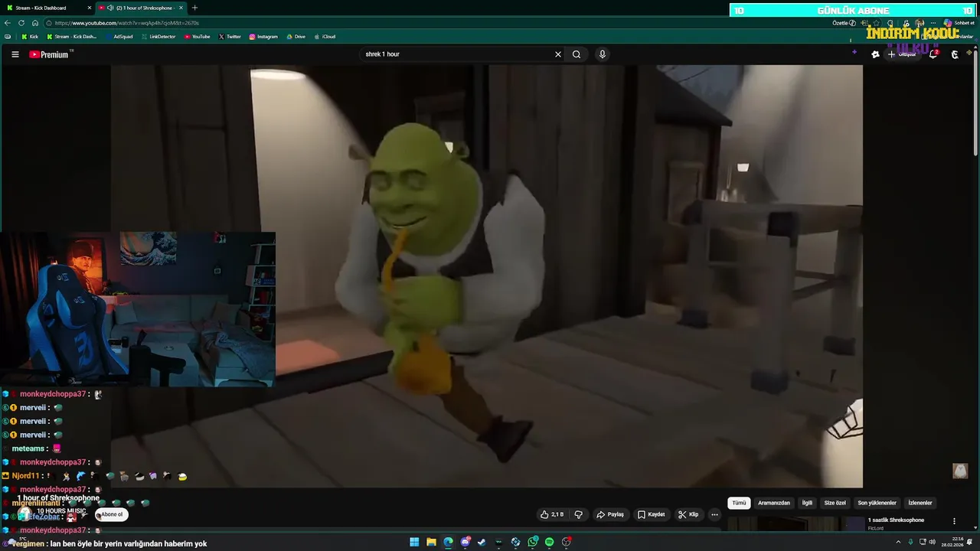Open WhatsApp from taskbar
Image resolution: width=980 pixels, height=551 pixels.
533,542
